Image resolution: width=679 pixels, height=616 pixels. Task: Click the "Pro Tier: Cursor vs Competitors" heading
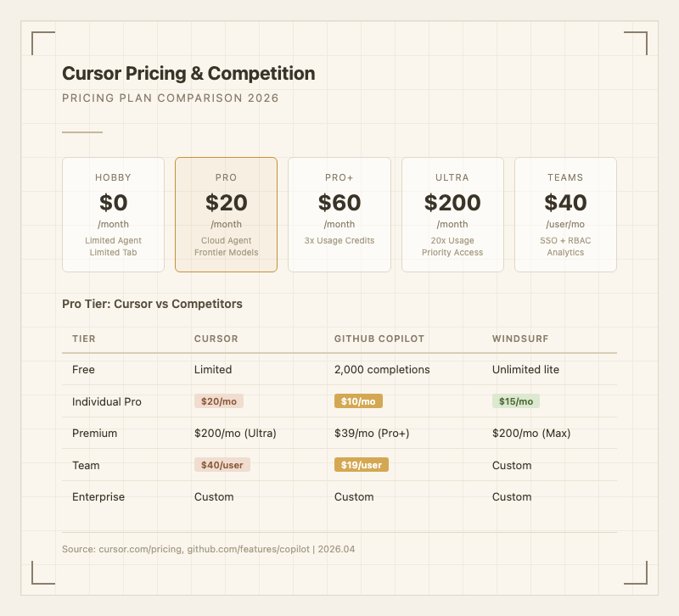(153, 304)
